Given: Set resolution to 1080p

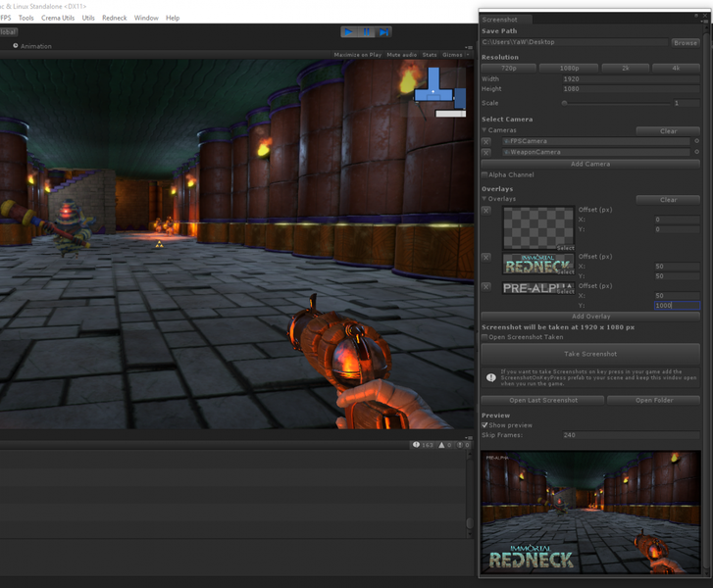Looking at the screenshot, I should point(569,68).
